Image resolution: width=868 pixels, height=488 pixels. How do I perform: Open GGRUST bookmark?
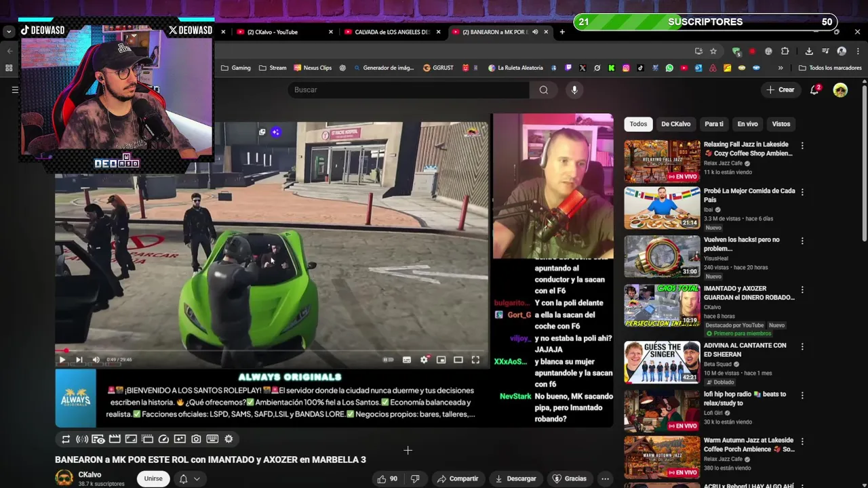(438, 68)
